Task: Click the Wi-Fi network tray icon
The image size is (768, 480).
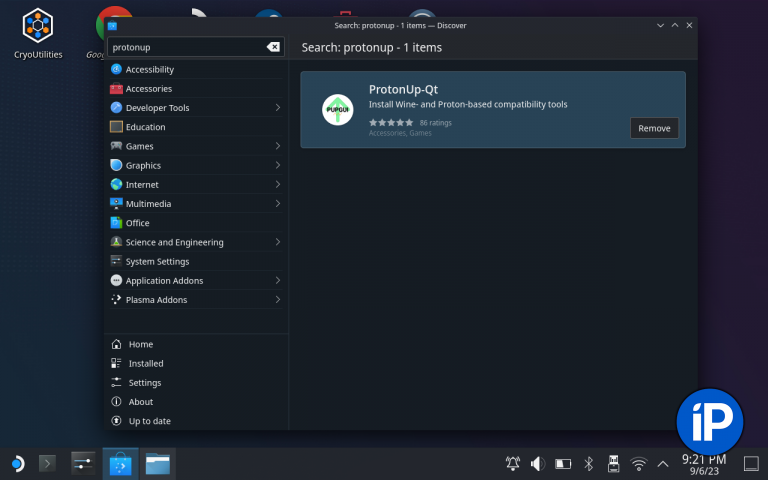Action: click(638, 464)
